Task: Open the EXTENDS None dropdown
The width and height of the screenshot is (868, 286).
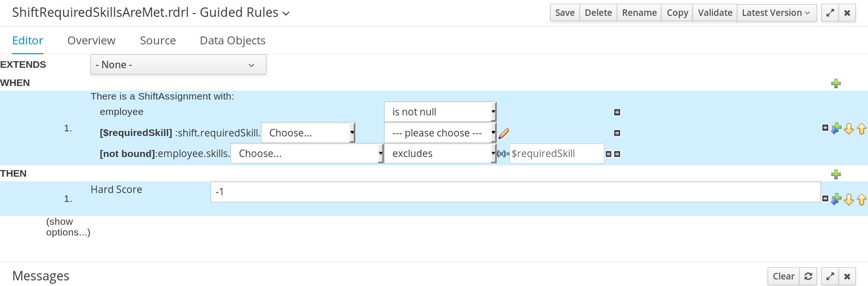Action: 178,64
